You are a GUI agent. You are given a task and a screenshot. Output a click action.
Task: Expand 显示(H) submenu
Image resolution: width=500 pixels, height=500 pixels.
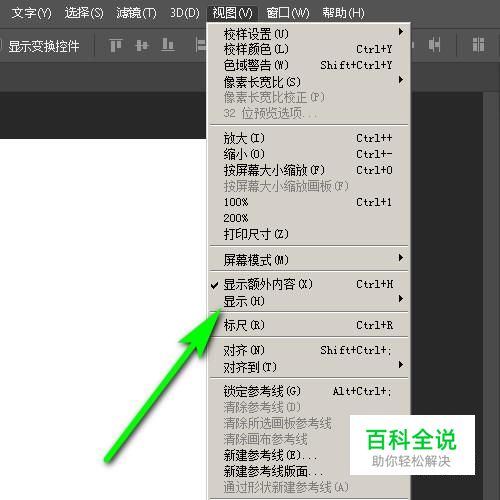point(309,301)
